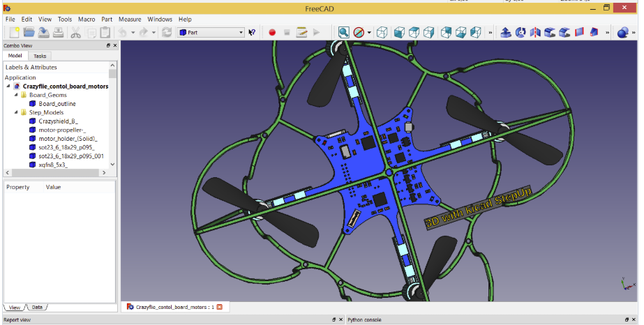Open the Edit menu
644x325 pixels.
27,20
